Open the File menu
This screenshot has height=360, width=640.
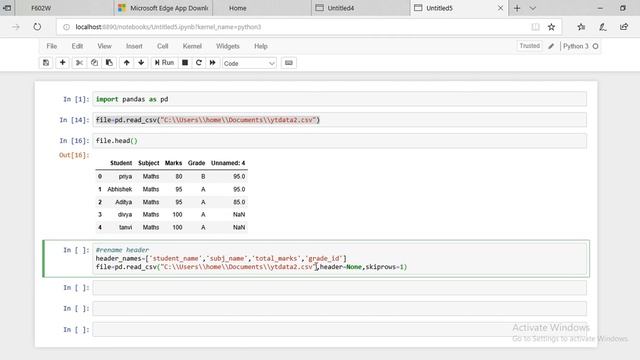pyautogui.click(x=52, y=46)
